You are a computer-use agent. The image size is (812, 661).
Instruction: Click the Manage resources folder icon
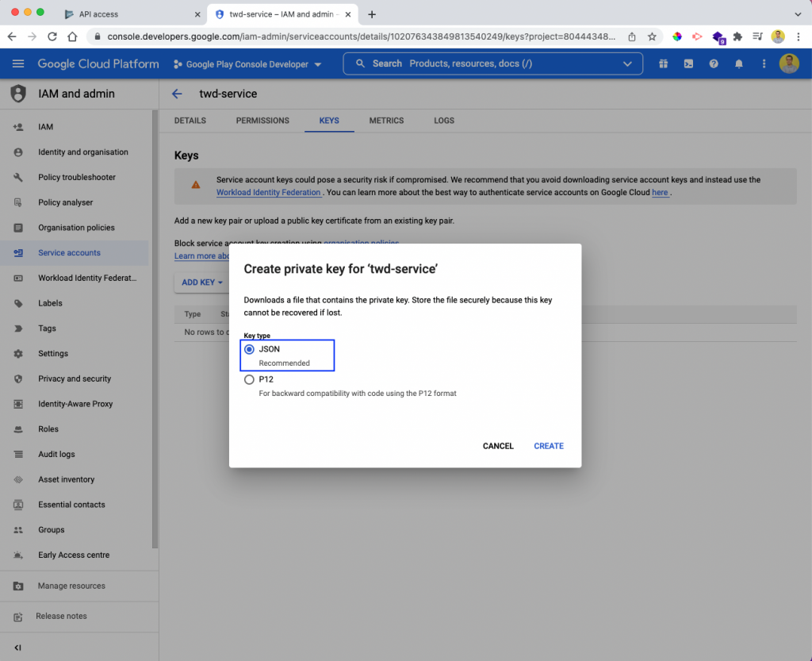(18, 586)
